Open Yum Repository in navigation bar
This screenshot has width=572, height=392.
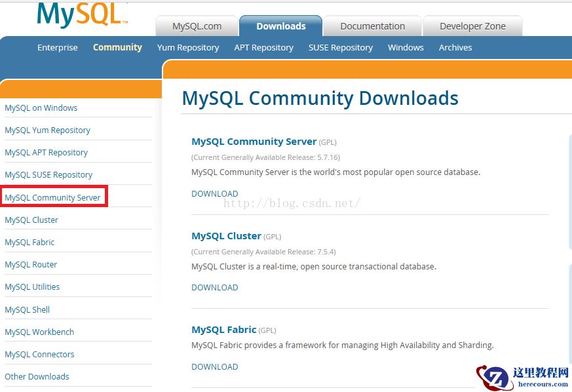188,47
